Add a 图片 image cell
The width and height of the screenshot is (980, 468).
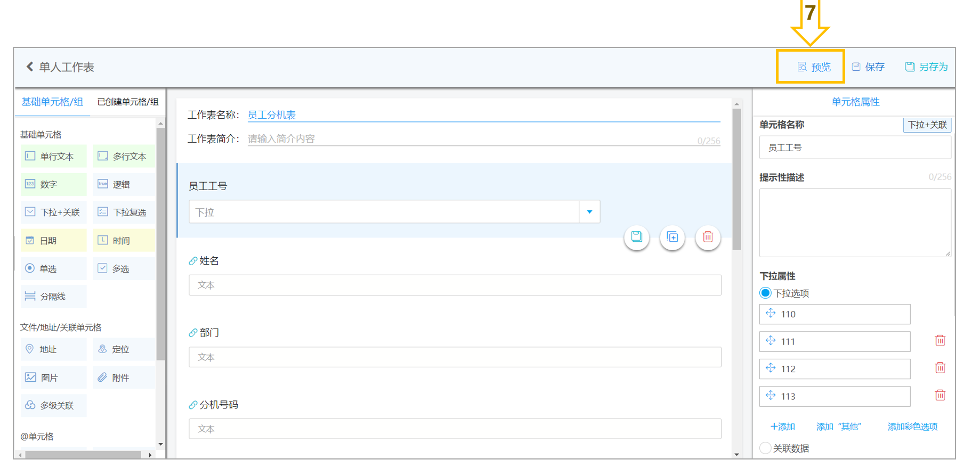[x=53, y=377]
